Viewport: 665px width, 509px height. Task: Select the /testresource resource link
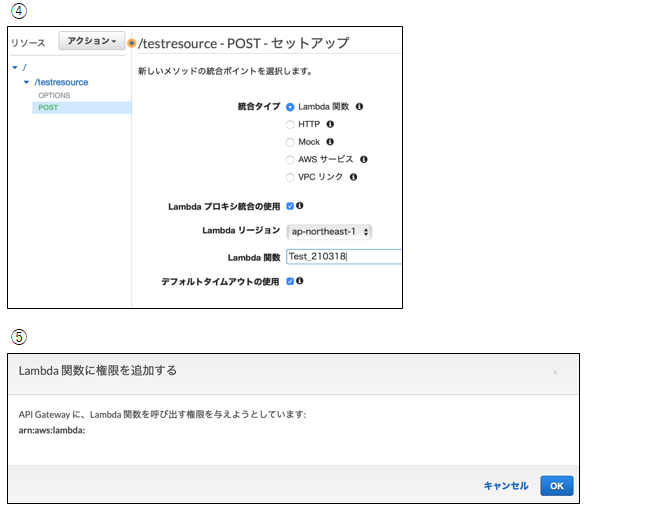[61, 82]
